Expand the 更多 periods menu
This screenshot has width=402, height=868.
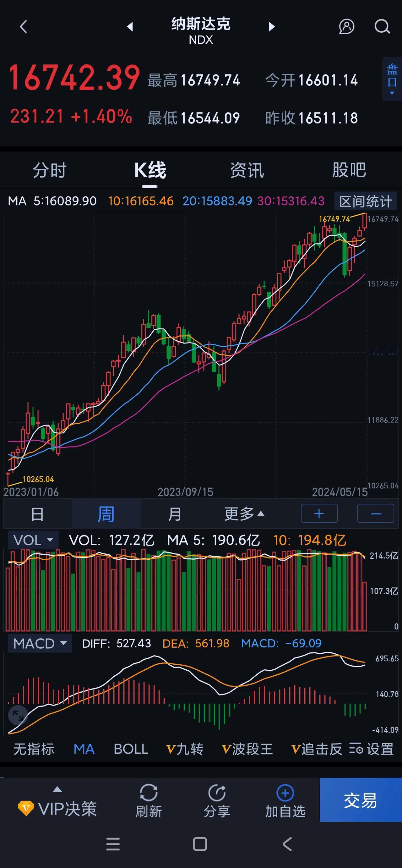click(x=244, y=514)
